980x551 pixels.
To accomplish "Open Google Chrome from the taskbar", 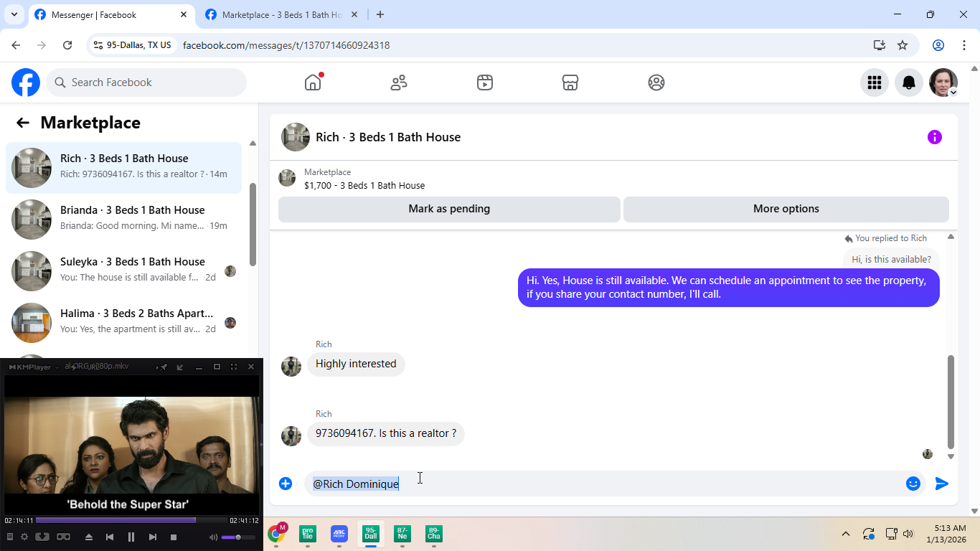I will tap(276, 534).
